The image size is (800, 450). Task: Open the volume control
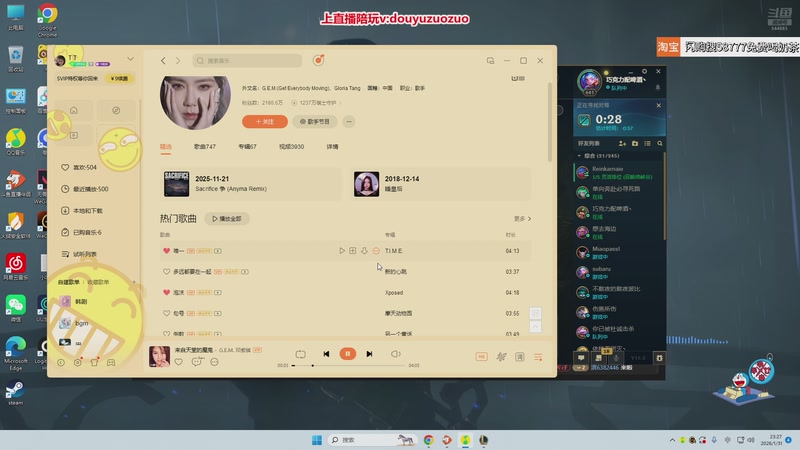coord(395,354)
